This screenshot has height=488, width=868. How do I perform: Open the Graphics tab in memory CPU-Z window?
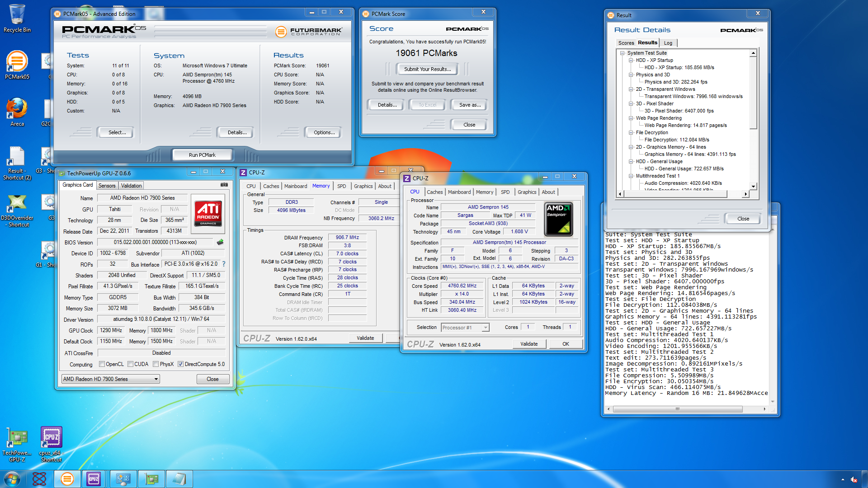click(x=363, y=186)
